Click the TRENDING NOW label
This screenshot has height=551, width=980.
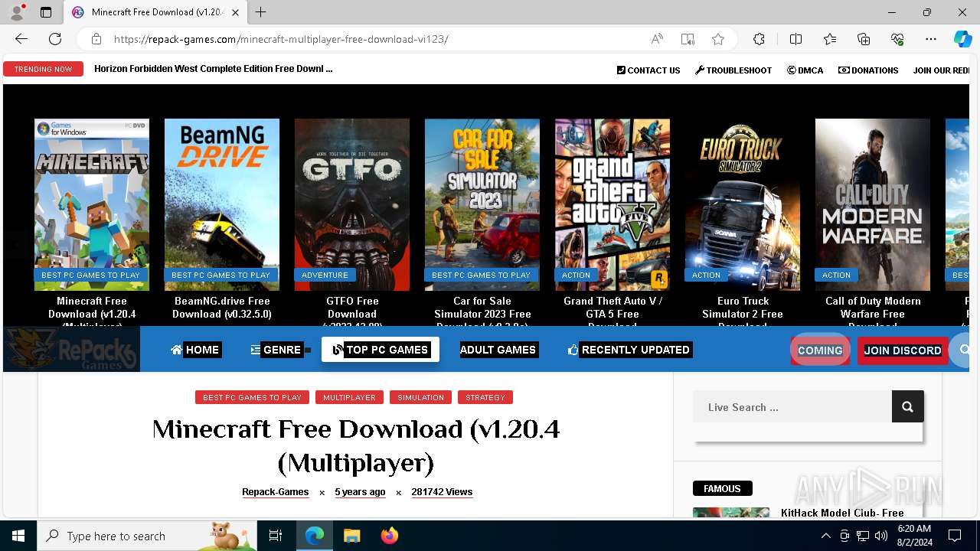point(43,69)
